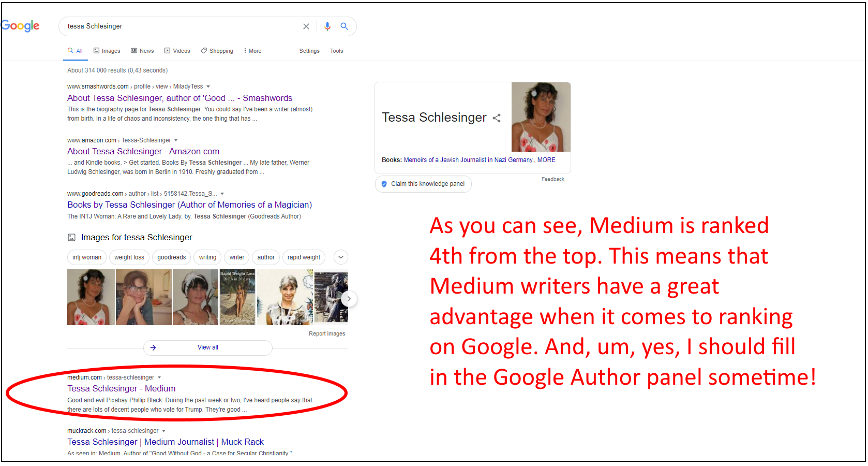
Task: Open the More search menu
Action: click(x=252, y=51)
